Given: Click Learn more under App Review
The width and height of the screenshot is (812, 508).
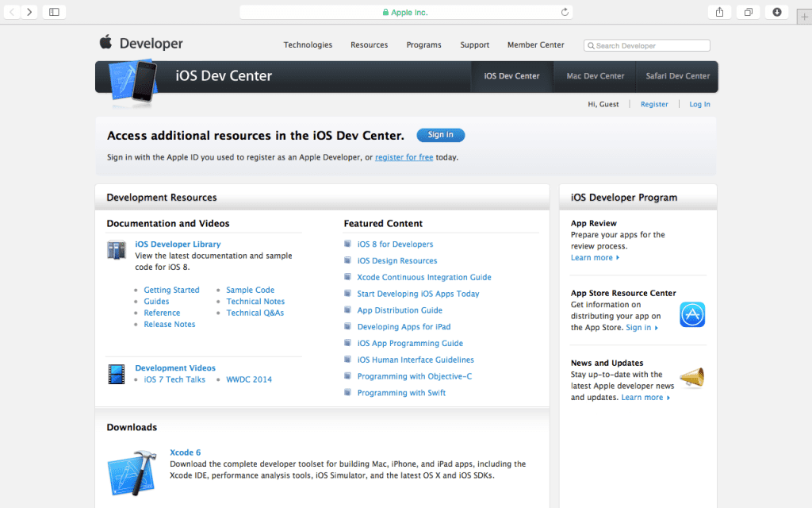Looking at the screenshot, I should pos(595,258).
